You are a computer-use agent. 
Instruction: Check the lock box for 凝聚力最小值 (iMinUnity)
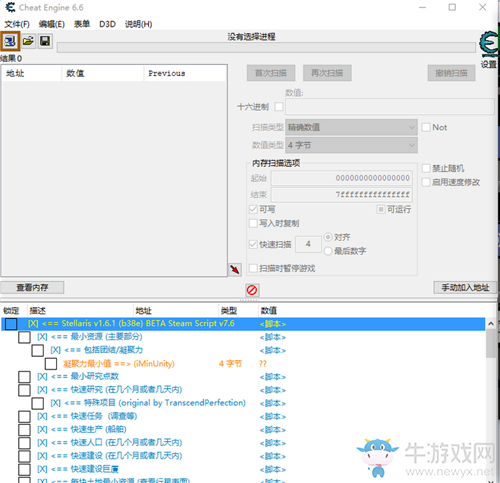click(51, 364)
